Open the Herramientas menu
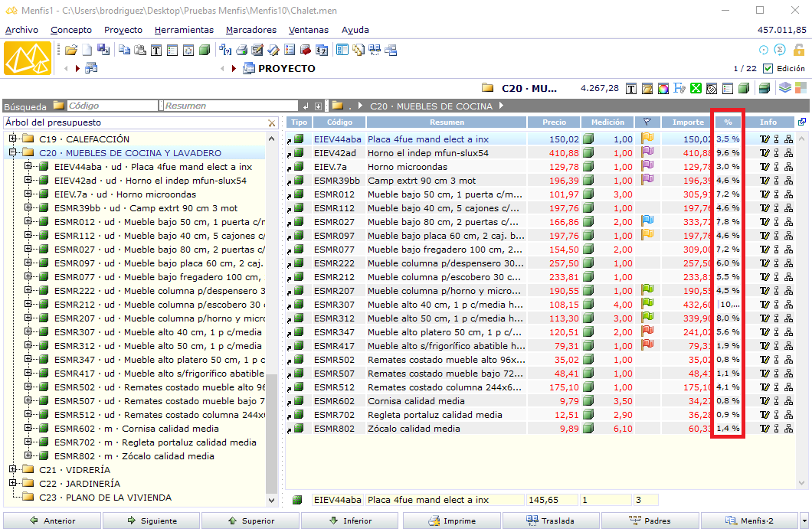 [184, 30]
